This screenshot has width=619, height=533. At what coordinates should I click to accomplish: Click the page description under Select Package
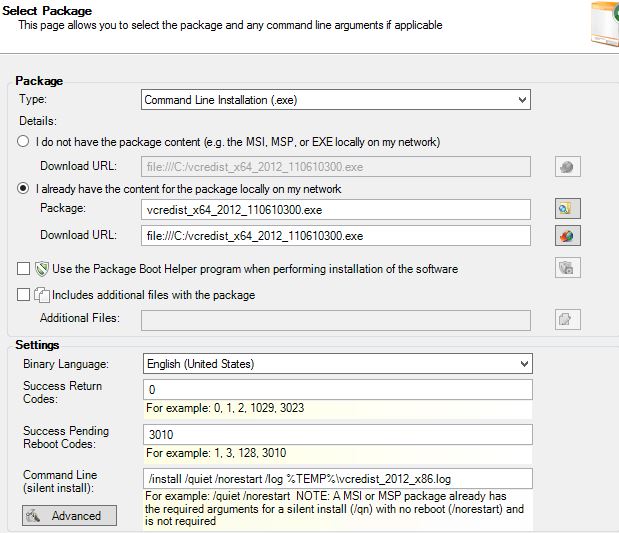pos(230,25)
